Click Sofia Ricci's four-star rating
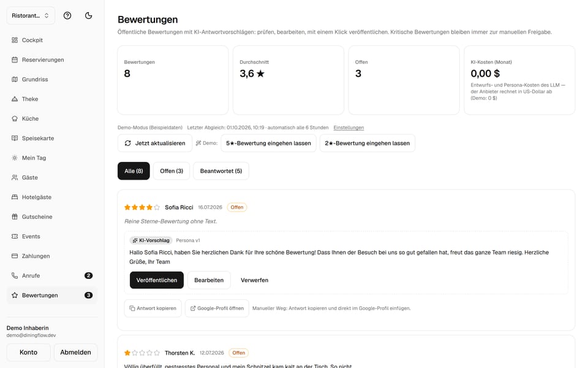This screenshot has height=368, width=588. [x=142, y=207]
